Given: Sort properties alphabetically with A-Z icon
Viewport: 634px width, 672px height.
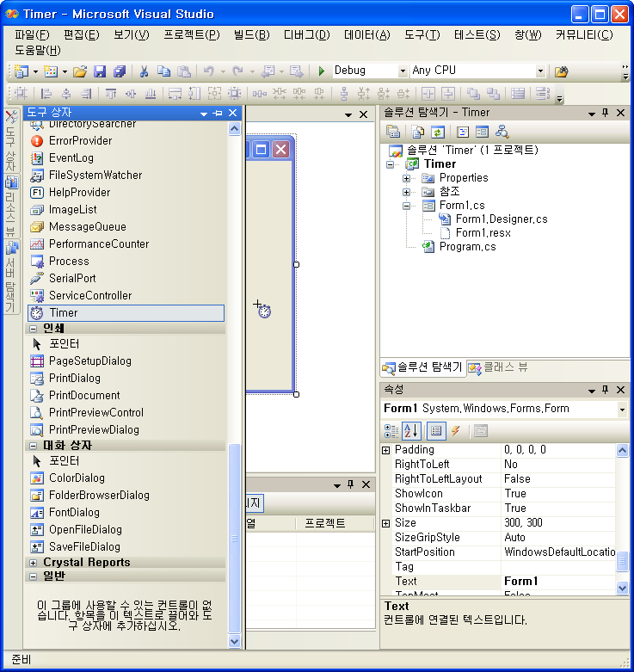Looking at the screenshot, I should 413,431.
